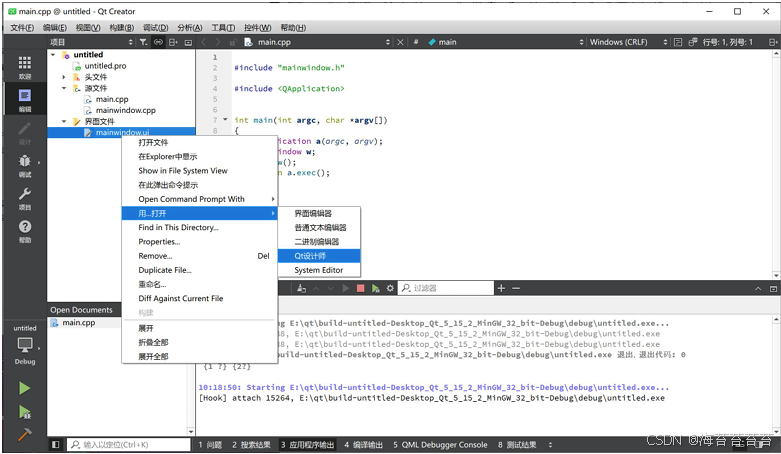Choose Show in File System View
Viewport: 781px width, 454px height.
point(199,170)
